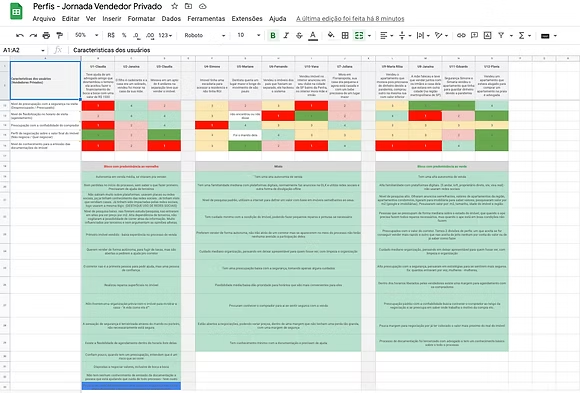Toggle strikethrough formatting
This screenshot has height=393, width=580.
point(299,36)
